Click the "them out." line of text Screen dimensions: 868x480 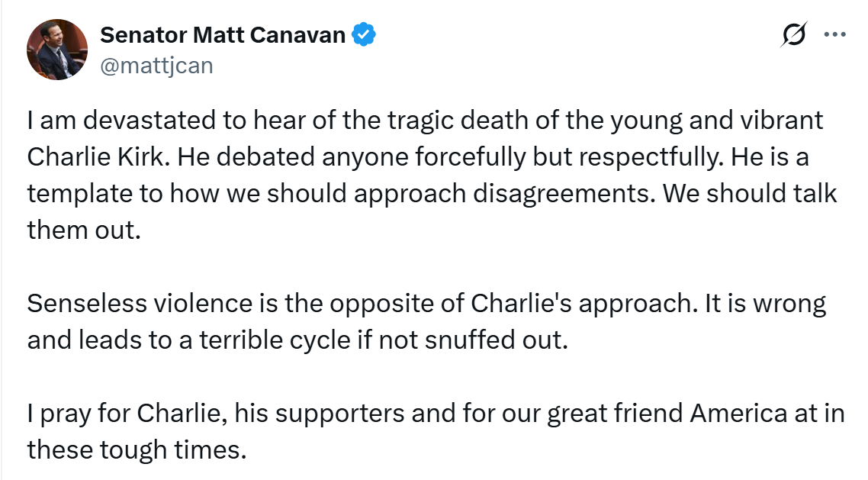click(85, 229)
